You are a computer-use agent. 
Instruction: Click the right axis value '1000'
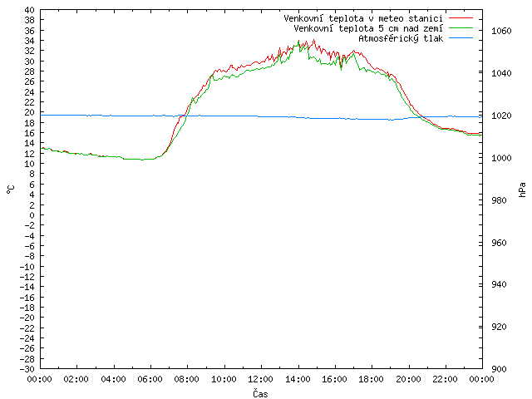501,158
